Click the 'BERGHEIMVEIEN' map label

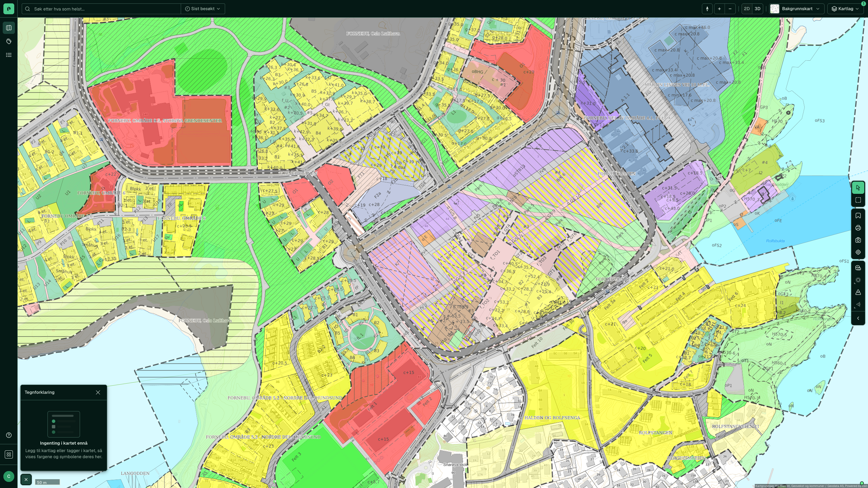click(686, 458)
